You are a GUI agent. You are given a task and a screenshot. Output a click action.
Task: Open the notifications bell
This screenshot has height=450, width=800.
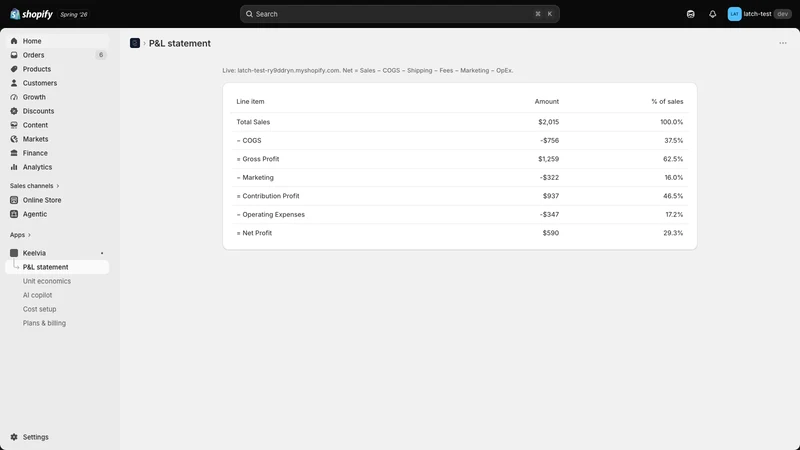pyautogui.click(x=712, y=14)
